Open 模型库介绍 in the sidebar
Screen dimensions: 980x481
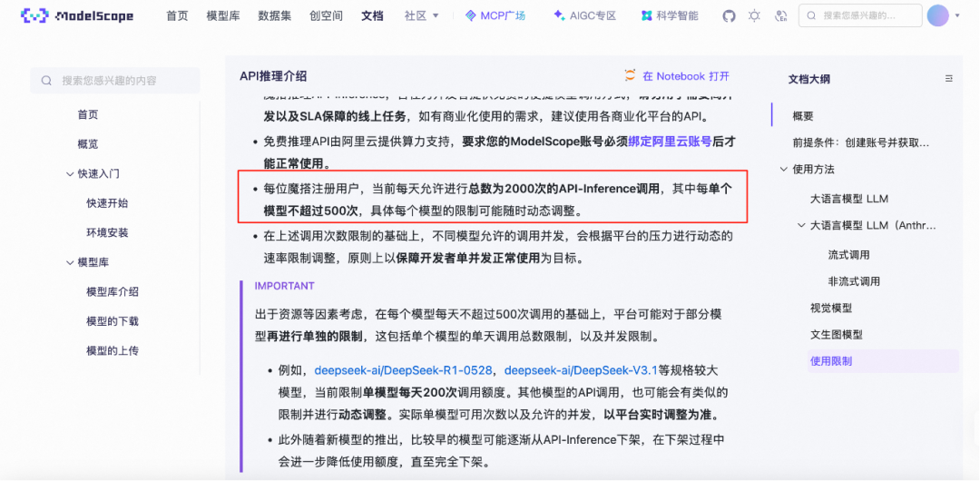click(x=113, y=291)
